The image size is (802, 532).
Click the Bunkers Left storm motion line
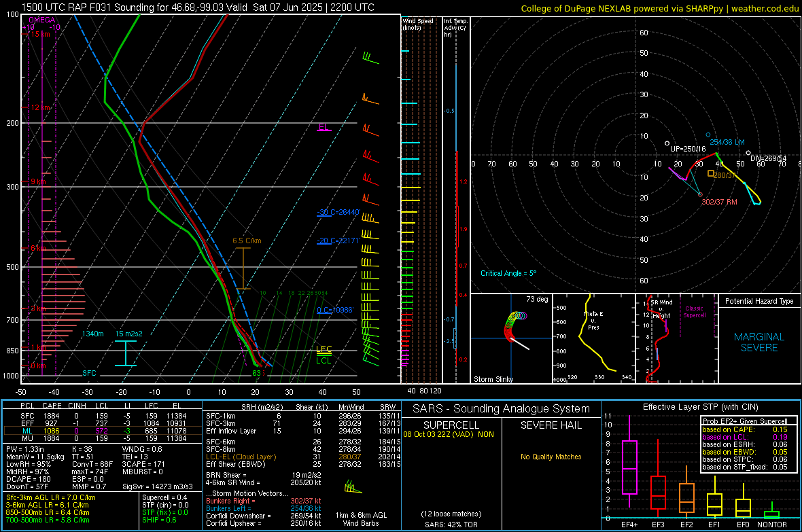coord(264,508)
